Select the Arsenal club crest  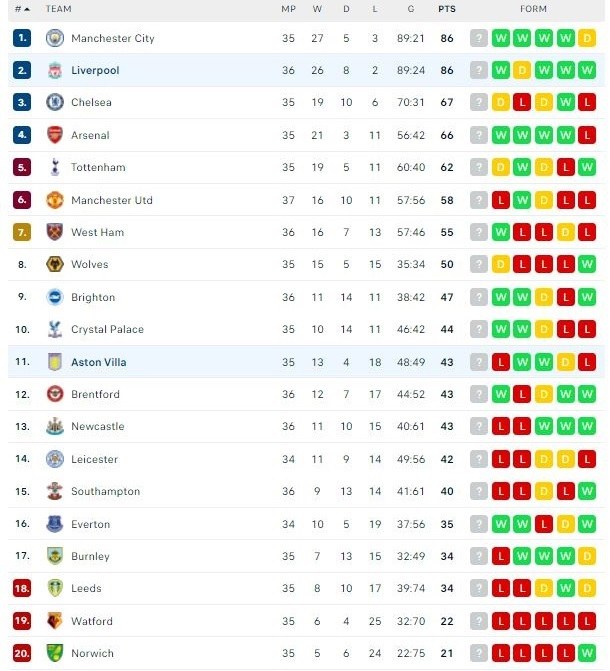[54, 135]
